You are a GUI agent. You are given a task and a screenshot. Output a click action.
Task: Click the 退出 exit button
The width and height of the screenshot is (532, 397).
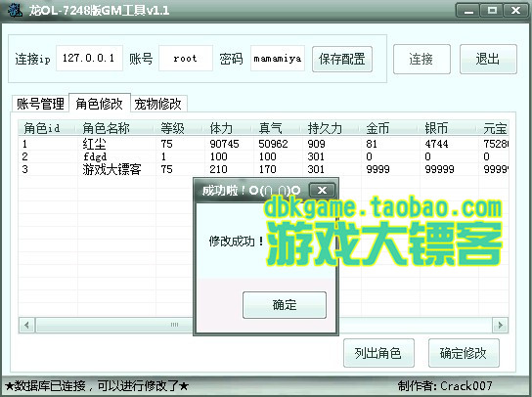pos(488,59)
